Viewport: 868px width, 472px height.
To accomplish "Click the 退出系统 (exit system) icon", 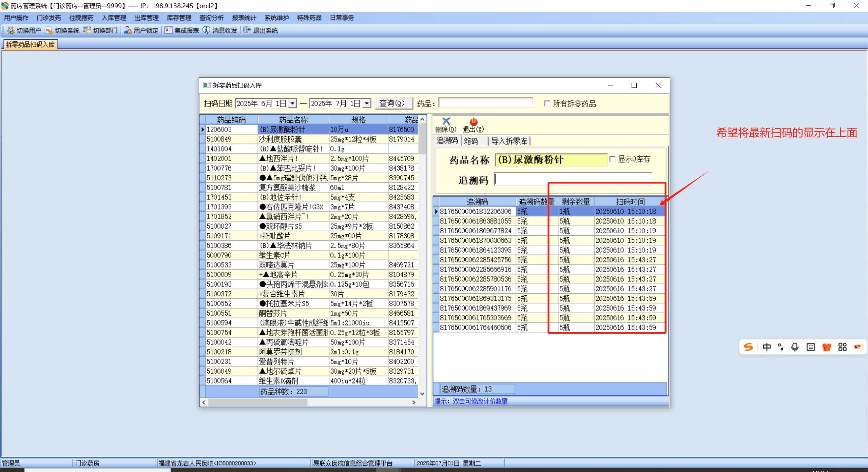I will 247,31.
